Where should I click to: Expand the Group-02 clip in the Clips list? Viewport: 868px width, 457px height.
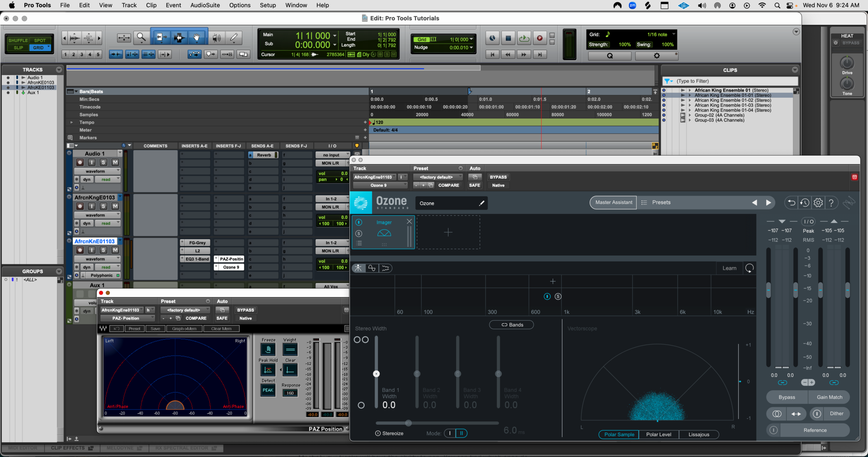point(689,115)
